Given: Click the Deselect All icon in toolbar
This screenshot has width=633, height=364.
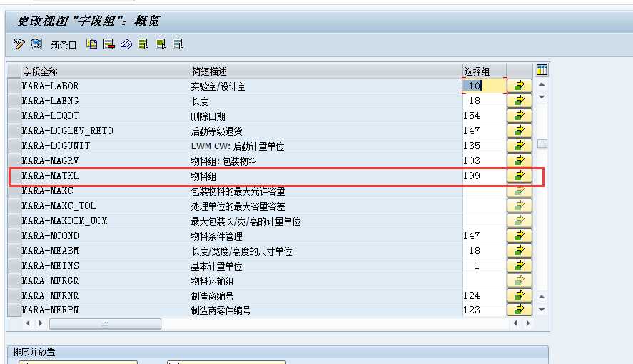Looking at the screenshot, I should pos(178,44).
